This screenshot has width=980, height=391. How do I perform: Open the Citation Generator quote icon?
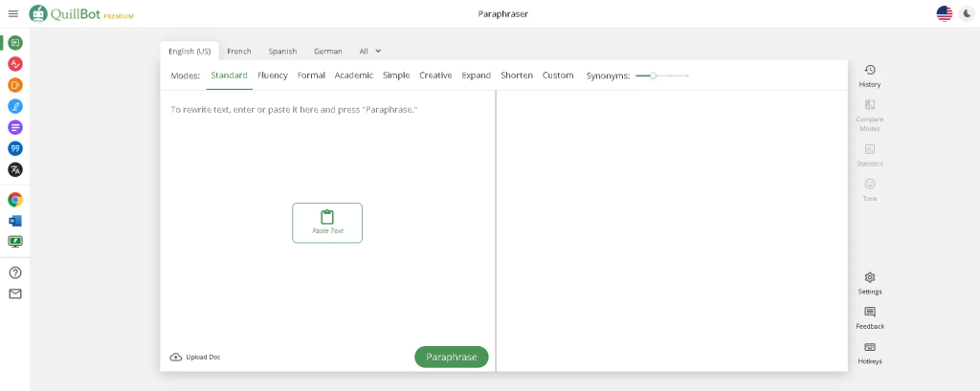[15, 148]
